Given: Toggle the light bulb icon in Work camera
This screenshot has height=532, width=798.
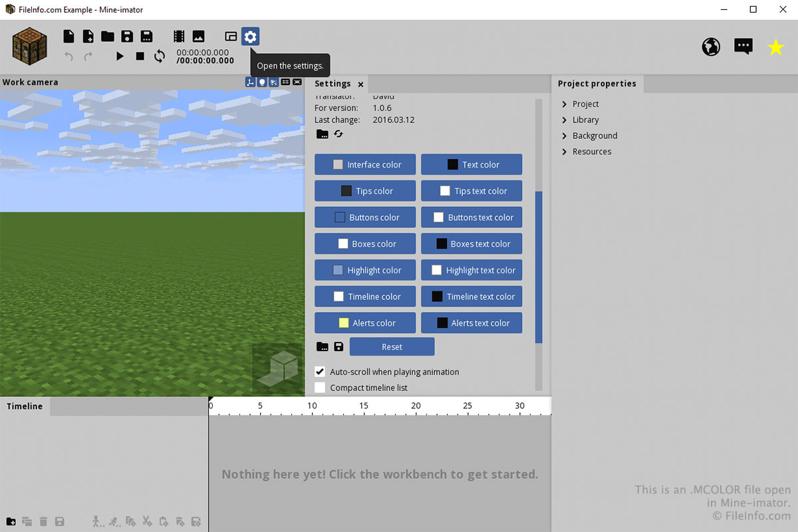Looking at the screenshot, I should pyautogui.click(x=262, y=82).
